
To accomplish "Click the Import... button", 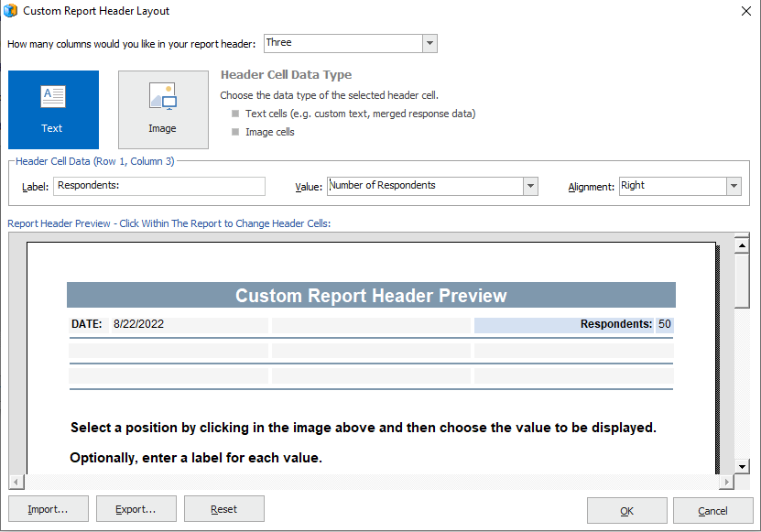I will [49, 509].
